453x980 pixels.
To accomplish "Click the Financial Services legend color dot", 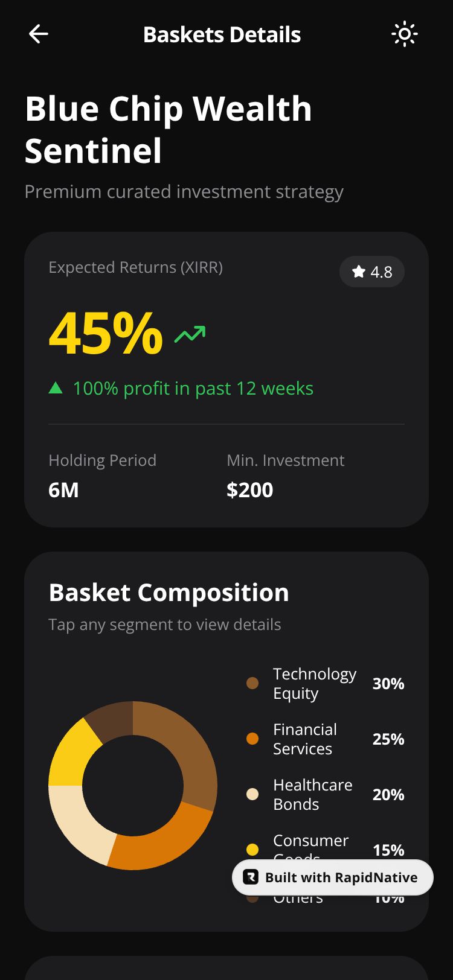I will pos(252,739).
